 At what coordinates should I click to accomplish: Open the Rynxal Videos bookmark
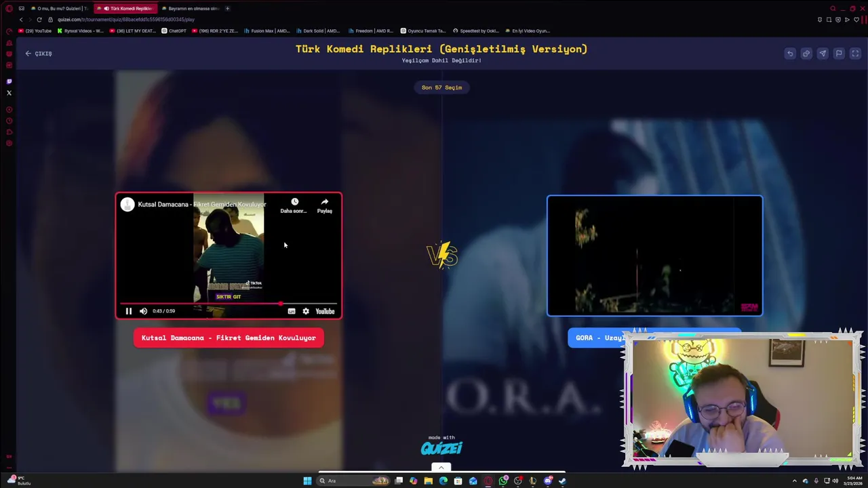(81, 30)
